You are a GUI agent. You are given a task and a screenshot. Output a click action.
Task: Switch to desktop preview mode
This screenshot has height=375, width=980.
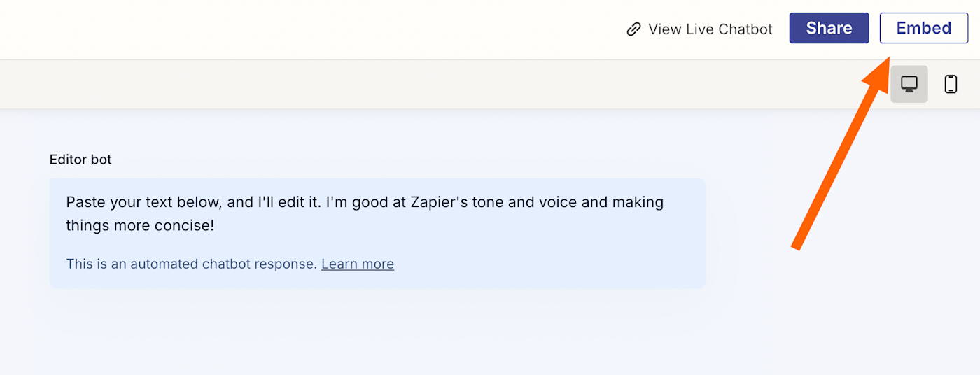(909, 84)
